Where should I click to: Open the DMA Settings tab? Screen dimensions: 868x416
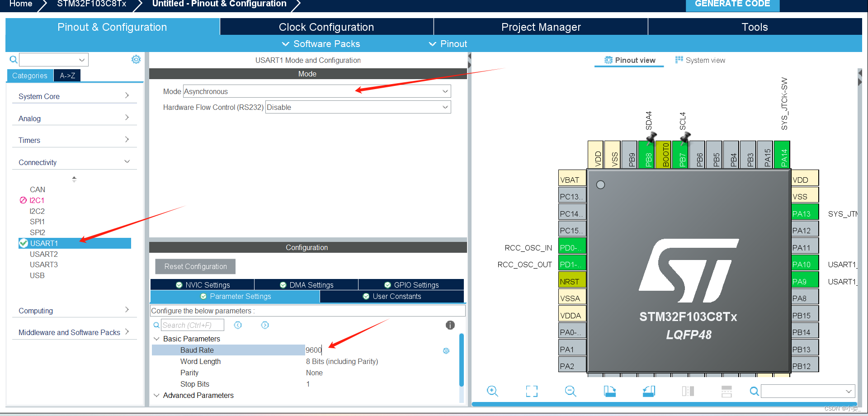[x=307, y=285]
